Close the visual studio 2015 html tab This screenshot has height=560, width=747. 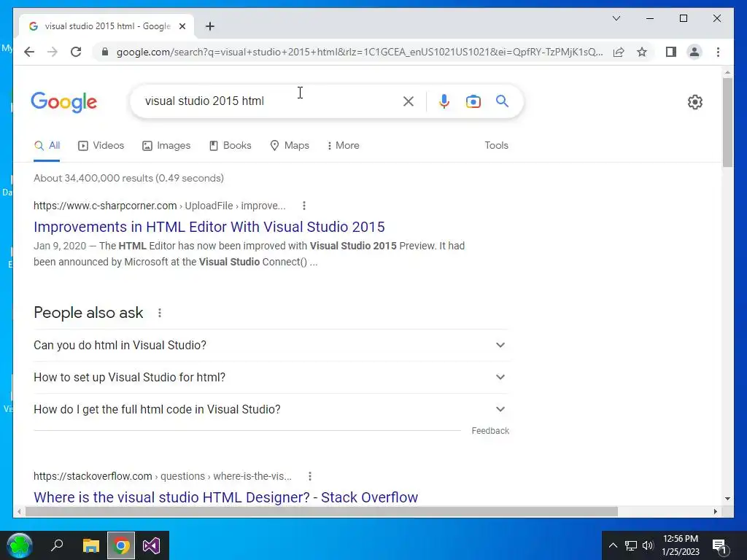coord(182,26)
